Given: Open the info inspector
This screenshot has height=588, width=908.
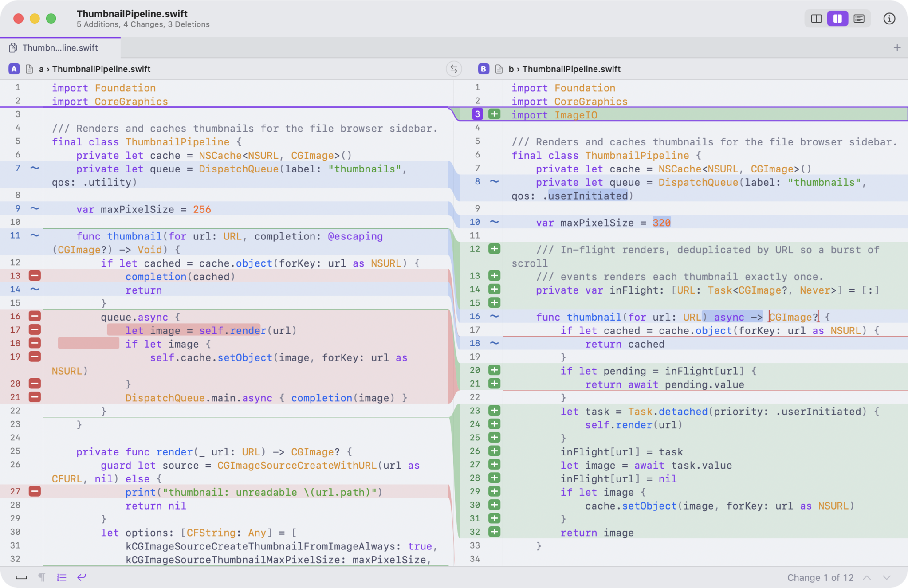Looking at the screenshot, I should (x=889, y=19).
